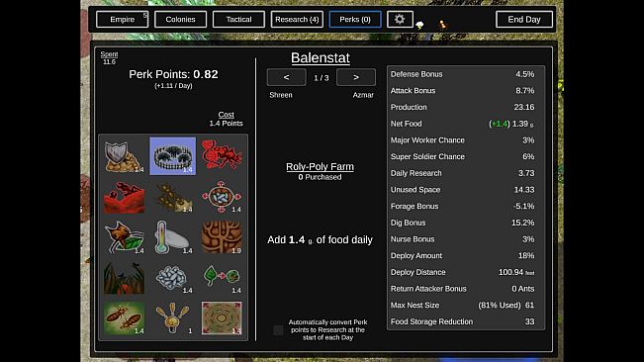Switch to the Colonies tab
The image size is (644, 362).
coord(180,20)
